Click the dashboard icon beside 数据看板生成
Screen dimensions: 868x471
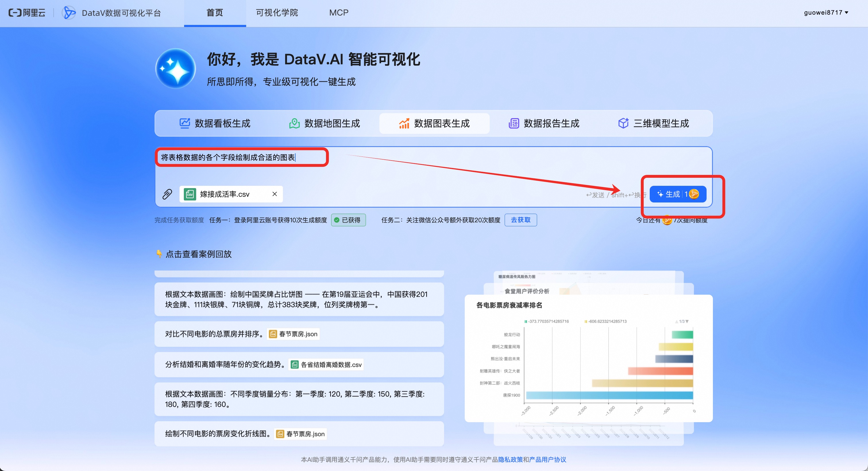[x=185, y=123]
